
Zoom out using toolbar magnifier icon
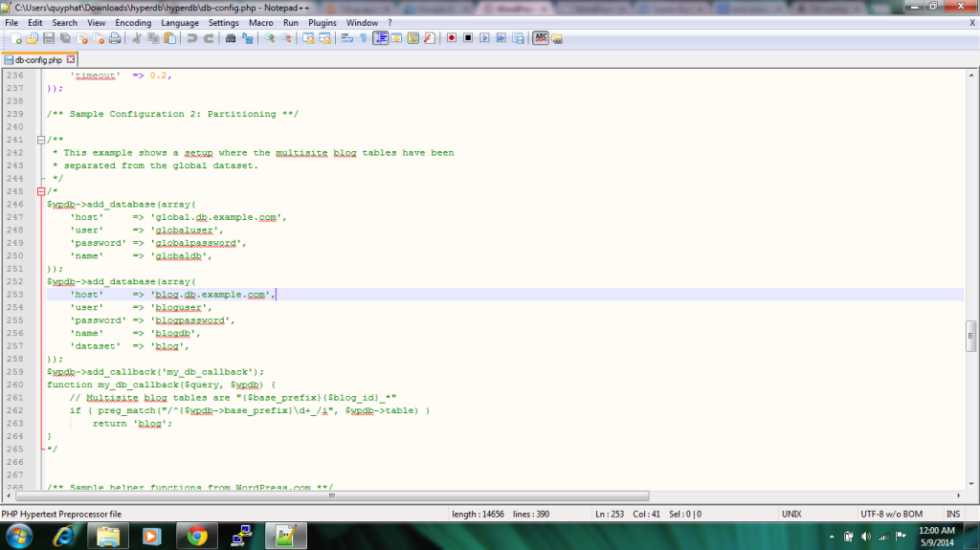click(286, 39)
